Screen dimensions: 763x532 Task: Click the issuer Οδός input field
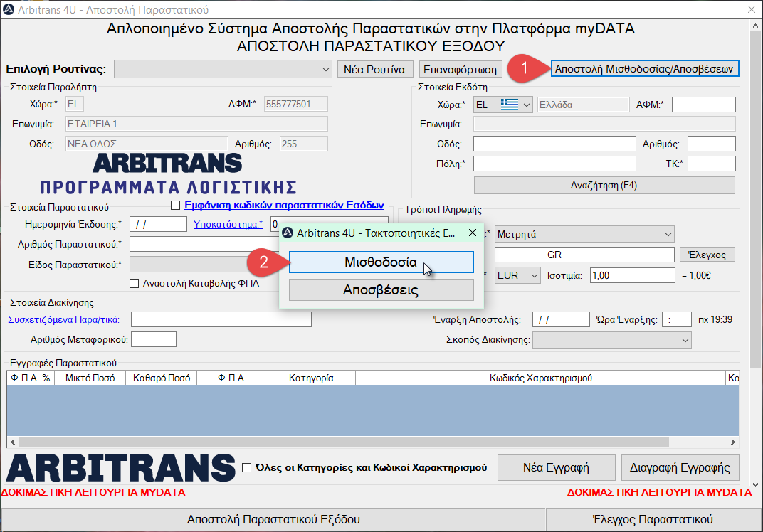[x=554, y=144]
